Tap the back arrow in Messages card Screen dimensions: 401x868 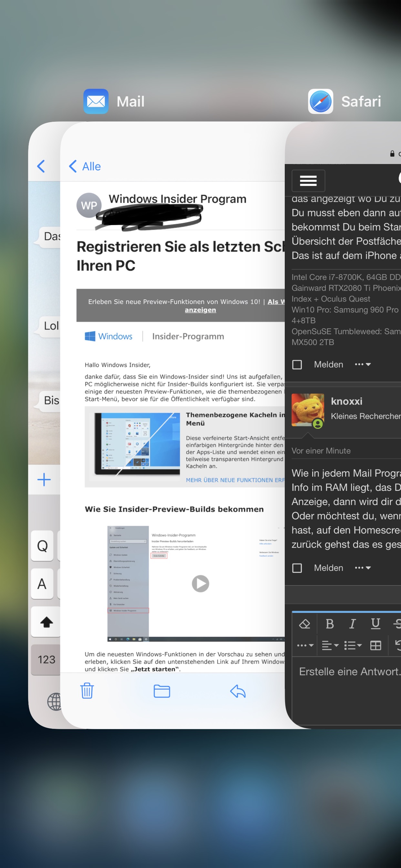point(41,166)
